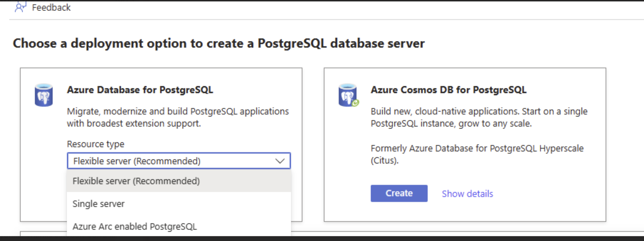Click the Create button for Azure Cosmos DB
The image size is (644, 241).
click(x=399, y=193)
